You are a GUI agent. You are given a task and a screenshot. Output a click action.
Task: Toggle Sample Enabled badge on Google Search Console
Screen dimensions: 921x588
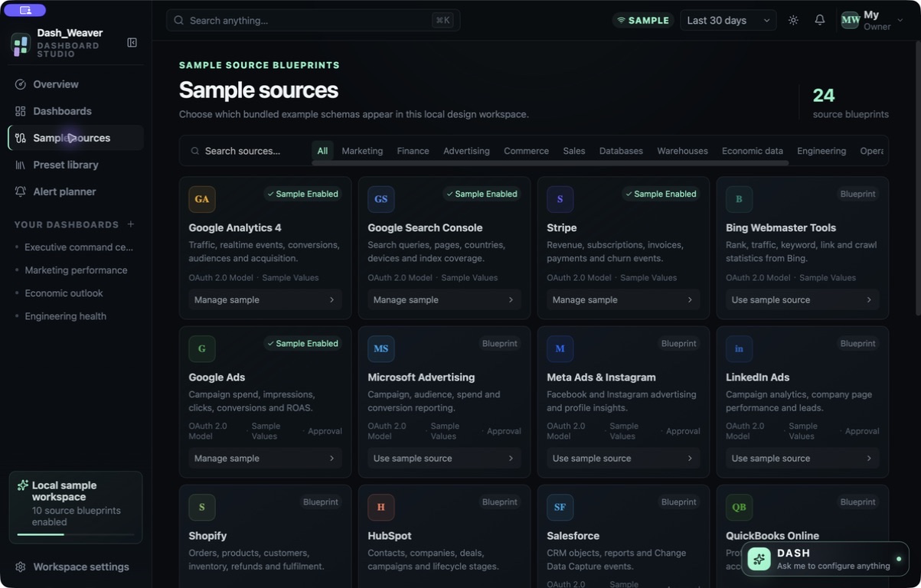[x=482, y=194]
